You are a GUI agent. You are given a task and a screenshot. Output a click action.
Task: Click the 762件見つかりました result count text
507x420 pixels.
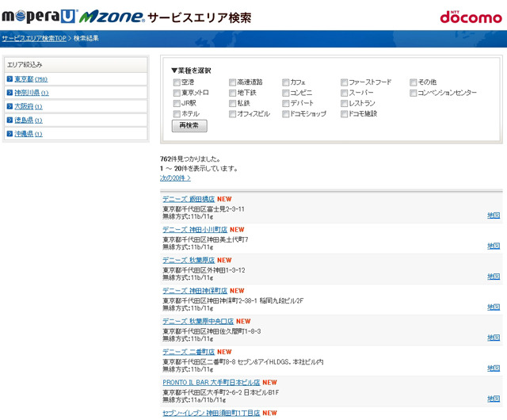[x=190, y=158]
